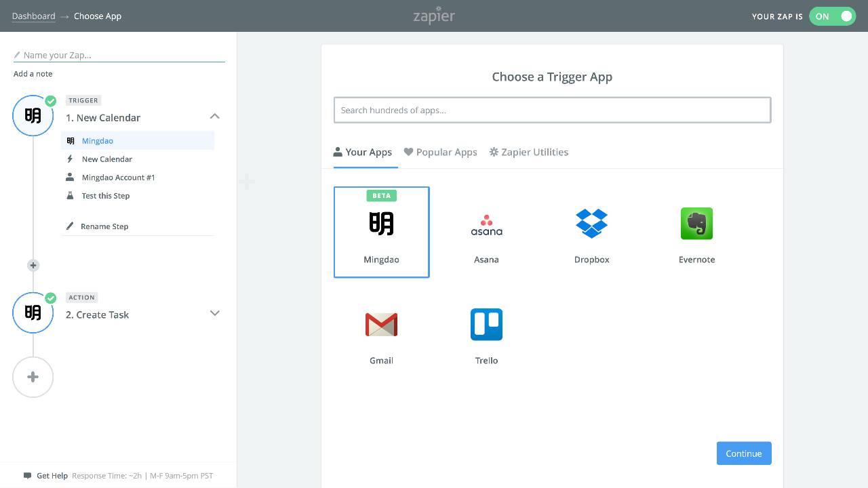
Task: Click the chat bubble icon beside Get Help
Action: pos(27,476)
